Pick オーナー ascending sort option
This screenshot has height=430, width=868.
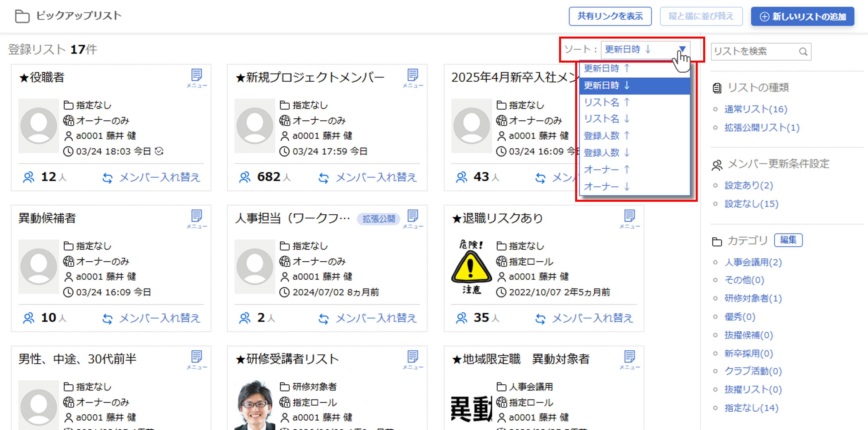tap(607, 170)
